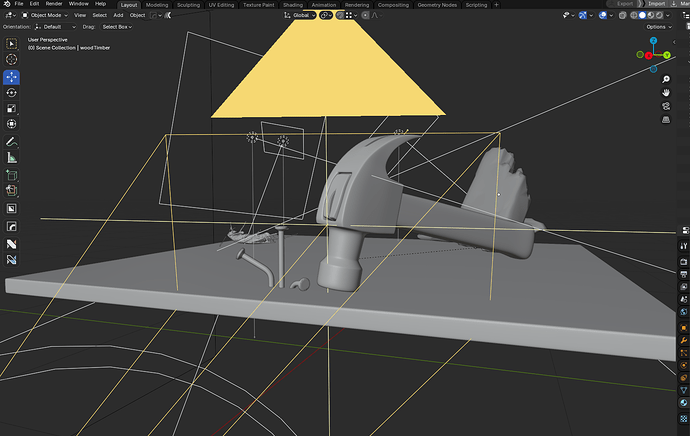Open the editor type dropdown
690x436 pixels.
click(10, 15)
